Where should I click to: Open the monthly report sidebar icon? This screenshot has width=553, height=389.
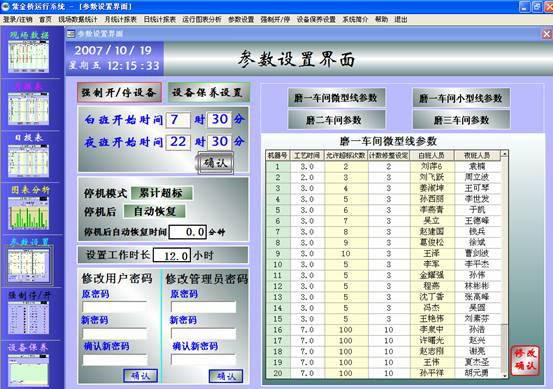pos(29,108)
